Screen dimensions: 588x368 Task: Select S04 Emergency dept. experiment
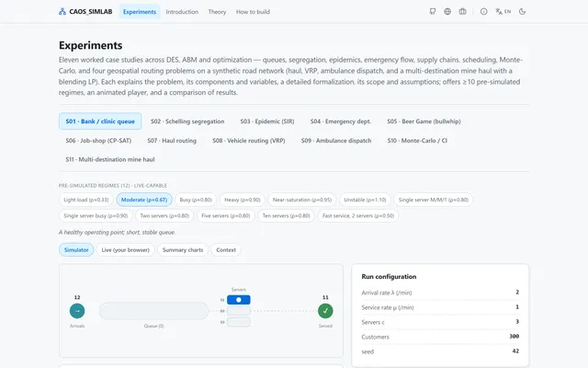click(x=341, y=121)
